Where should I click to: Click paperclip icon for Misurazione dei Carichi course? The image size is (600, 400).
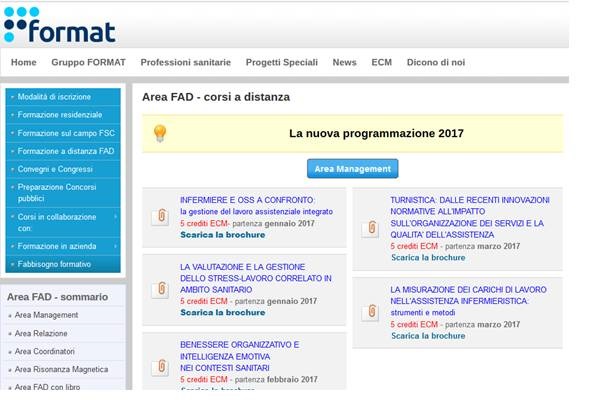pos(370,311)
